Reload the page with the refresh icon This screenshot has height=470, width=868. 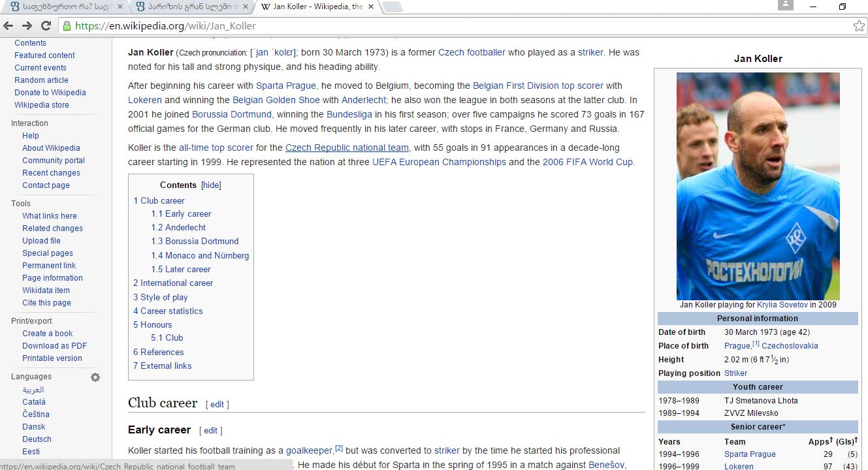(46, 26)
